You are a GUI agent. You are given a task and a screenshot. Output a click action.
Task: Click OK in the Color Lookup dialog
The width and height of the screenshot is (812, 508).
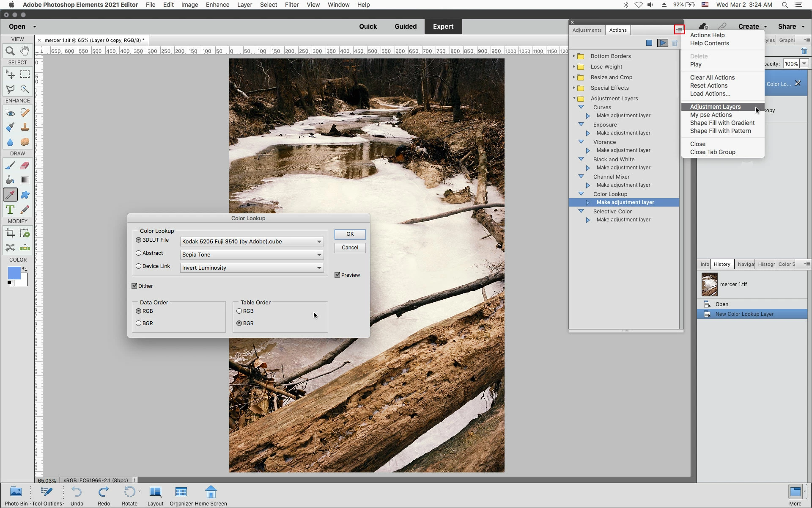[350, 234]
